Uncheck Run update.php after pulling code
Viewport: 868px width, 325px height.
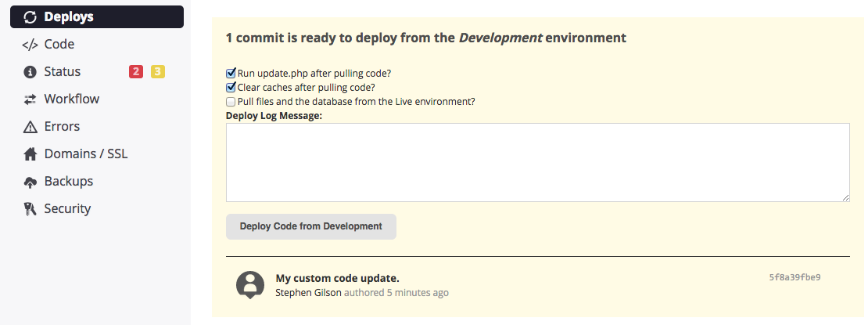click(231, 73)
